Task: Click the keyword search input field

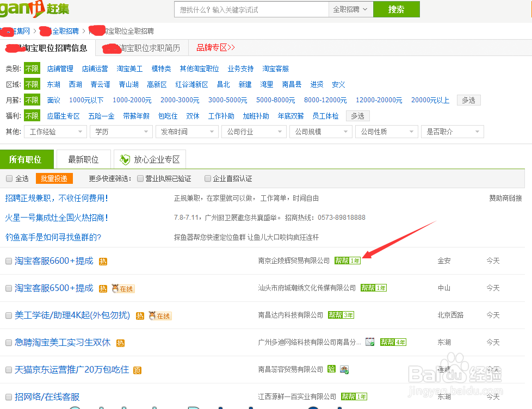Action: [251, 9]
